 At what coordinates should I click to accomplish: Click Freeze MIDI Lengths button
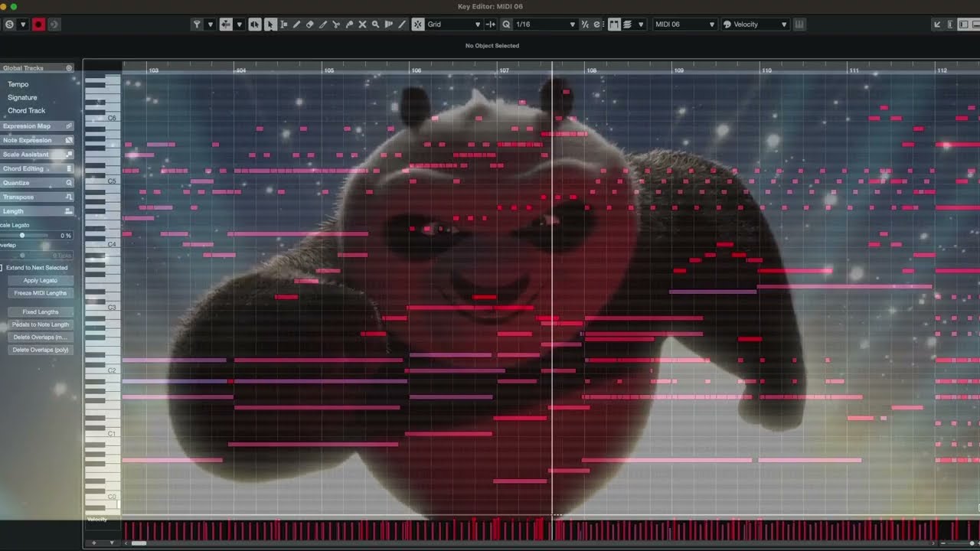click(x=41, y=293)
